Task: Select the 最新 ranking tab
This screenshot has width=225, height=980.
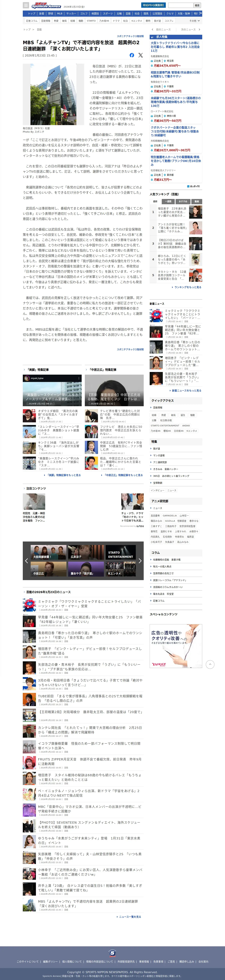Action: [x=155, y=201]
